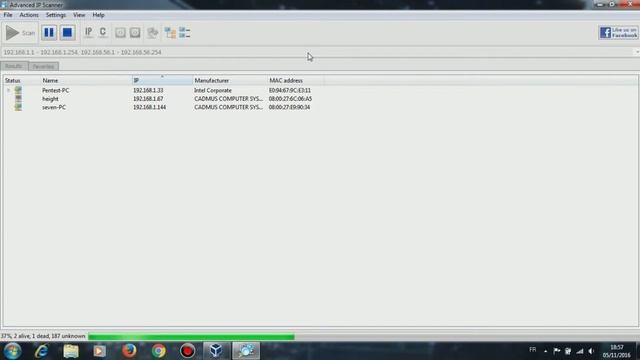Switch to the Favorites tab
640x360 pixels.
point(43,67)
